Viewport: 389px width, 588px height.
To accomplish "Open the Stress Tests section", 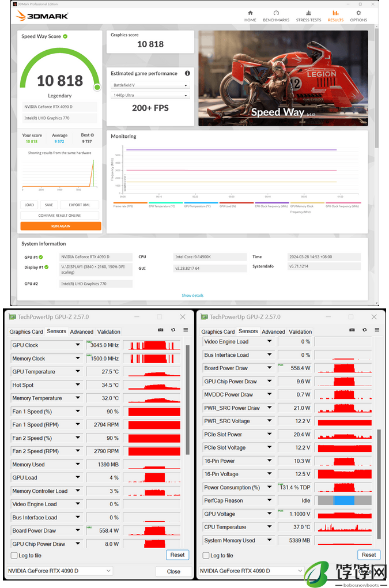I will [x=308, y=16].
